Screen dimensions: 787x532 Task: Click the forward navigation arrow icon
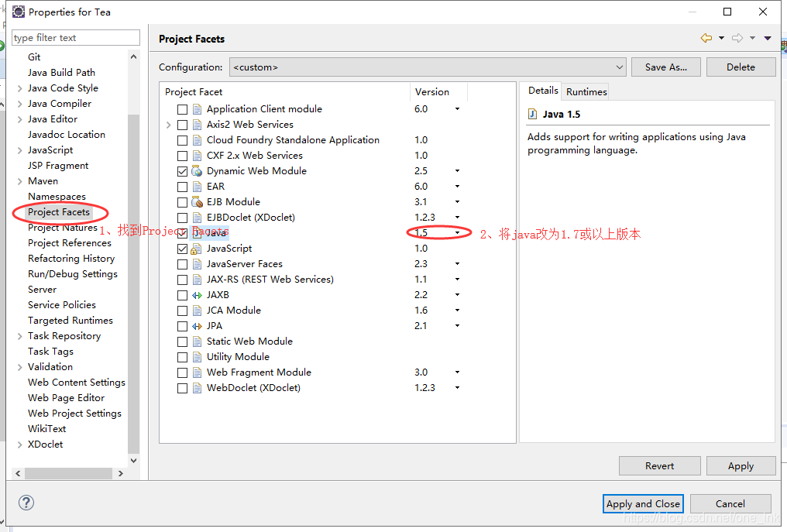pos(737,38)
